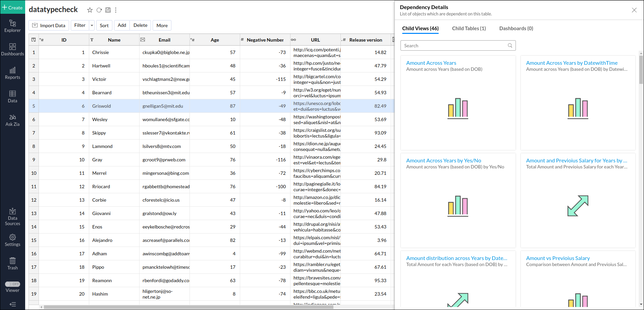Screen dimensions: 644x310
Task: Open the three-dot menu next to title
Action: [x=116, y=10]
